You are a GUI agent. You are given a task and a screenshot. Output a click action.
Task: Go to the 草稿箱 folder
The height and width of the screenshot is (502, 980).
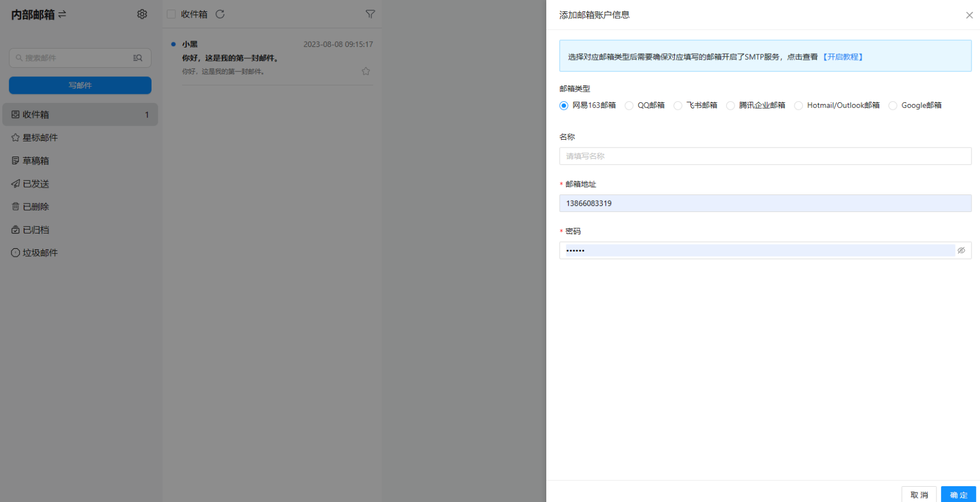36,161
